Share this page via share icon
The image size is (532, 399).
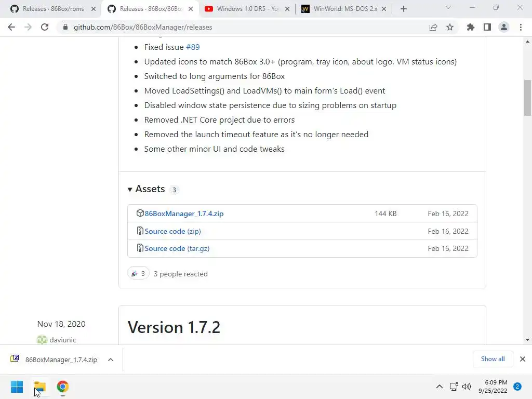tap(433, 27)
